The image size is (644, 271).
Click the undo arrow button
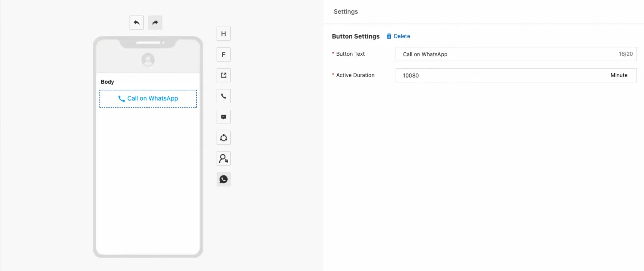[x=137, y=23]
